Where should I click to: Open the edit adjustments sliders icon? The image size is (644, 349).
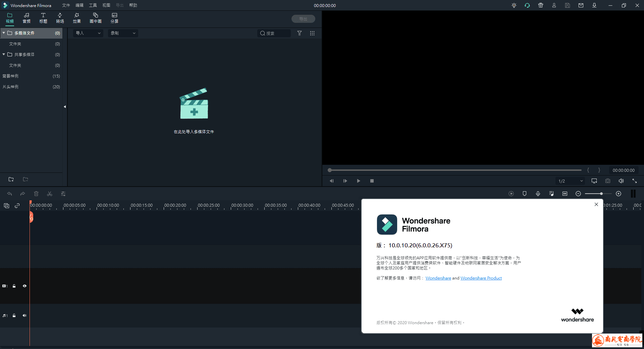pos(63,194)
